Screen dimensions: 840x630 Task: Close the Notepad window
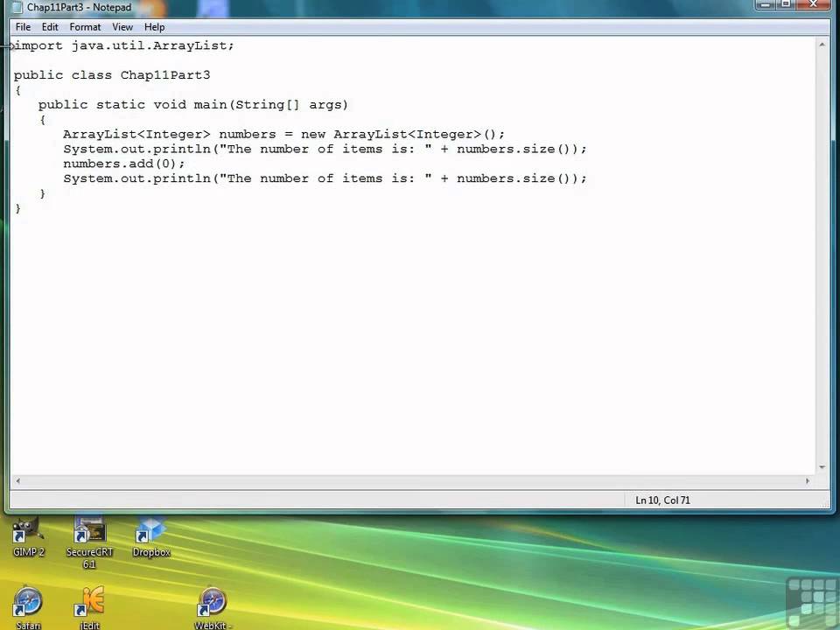814,5
